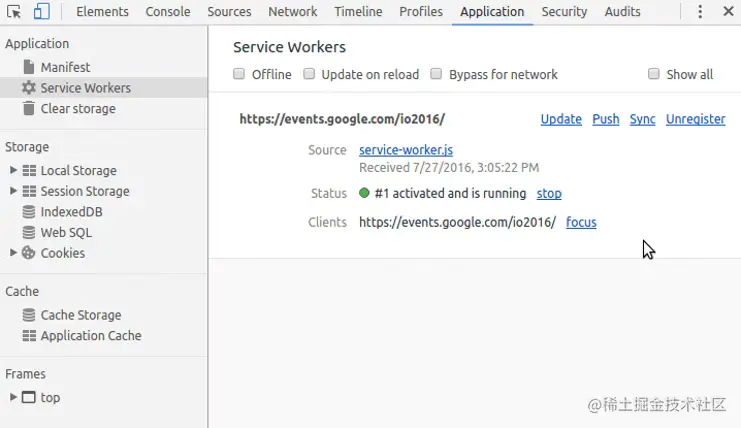The height and width of the screenshot is (428, 741).
Task: Click the Cookies cookie icon
Action: coord(28,253)
